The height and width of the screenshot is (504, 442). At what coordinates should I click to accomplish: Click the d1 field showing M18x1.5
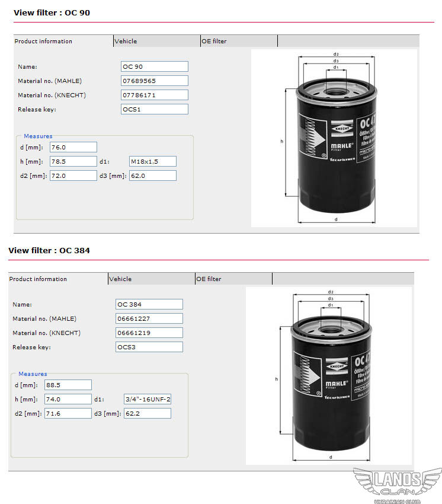click(x=152, y=161)
